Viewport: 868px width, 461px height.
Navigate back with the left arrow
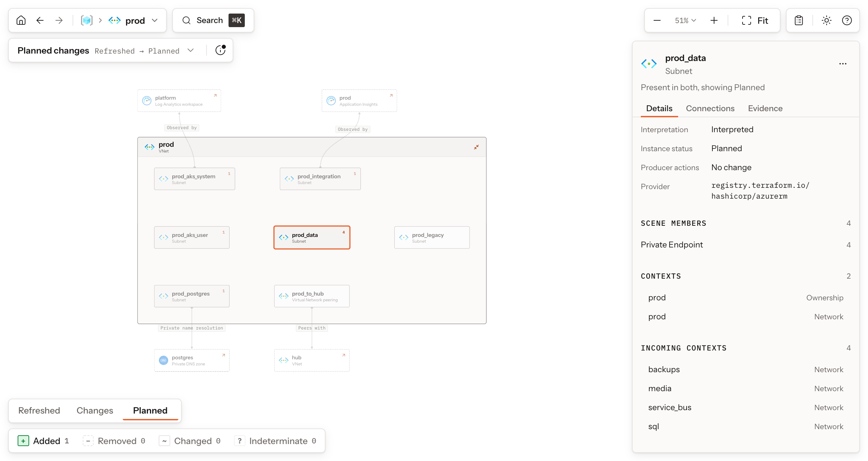[40, 20]
